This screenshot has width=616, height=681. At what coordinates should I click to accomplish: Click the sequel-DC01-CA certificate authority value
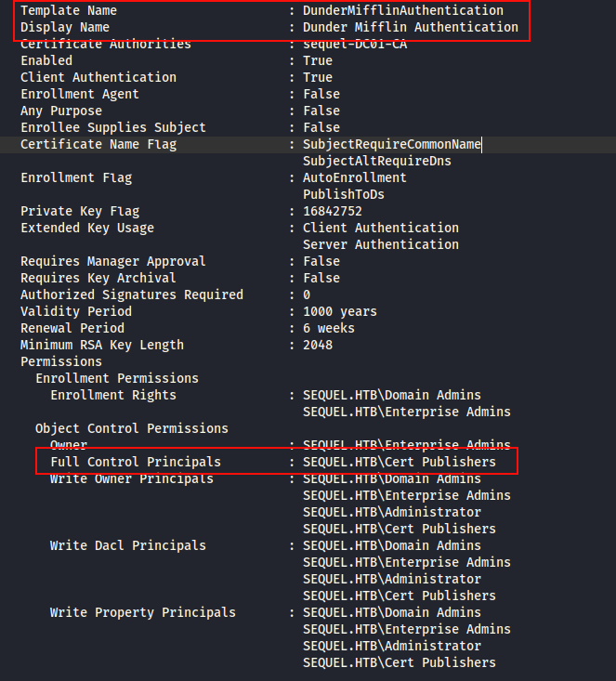(x=354, y=44)
